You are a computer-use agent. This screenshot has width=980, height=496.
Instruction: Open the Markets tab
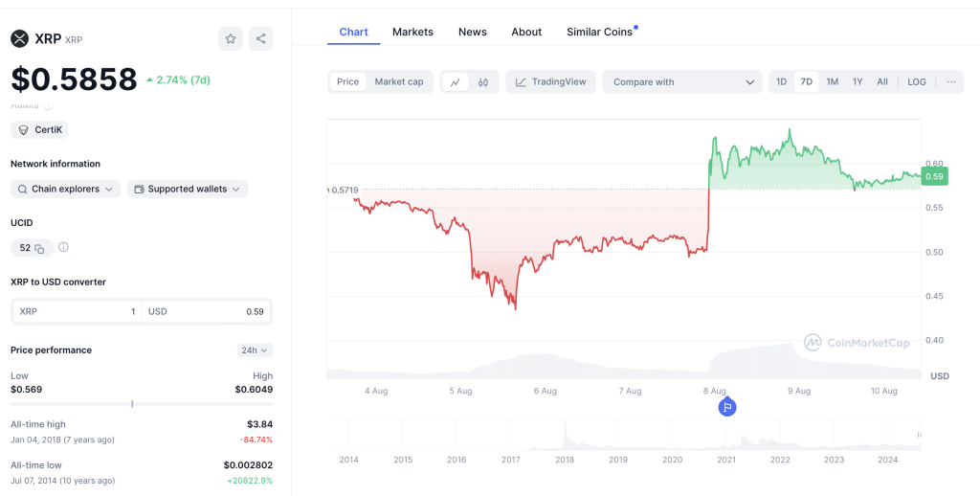412,32
